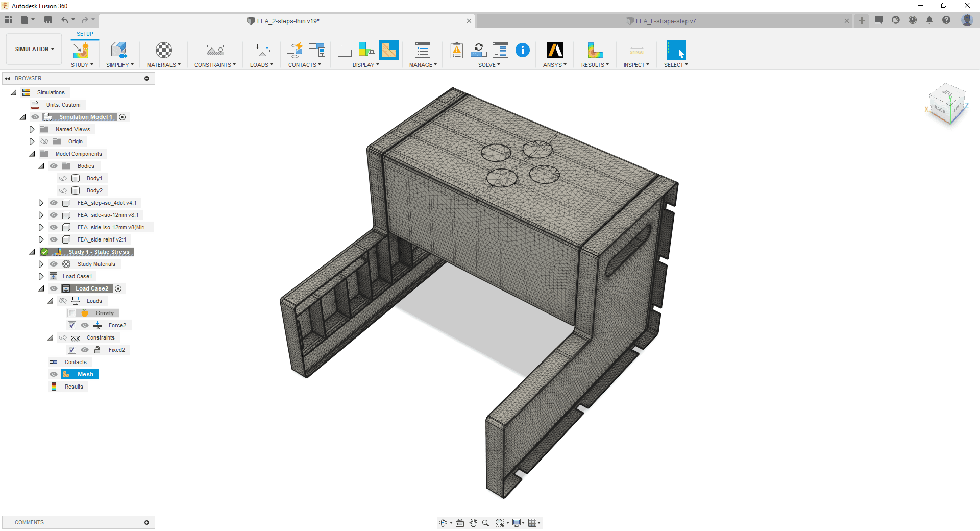The height and width of the screenshot is (531, 980).
Task: Click the Manage settings list icon
Action: (x=423, y=50)
